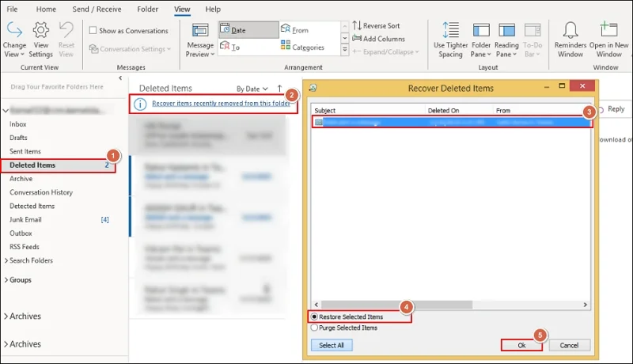Select the highlighted deleted item row
Viewport: 633px width, 364px height.
452,122
